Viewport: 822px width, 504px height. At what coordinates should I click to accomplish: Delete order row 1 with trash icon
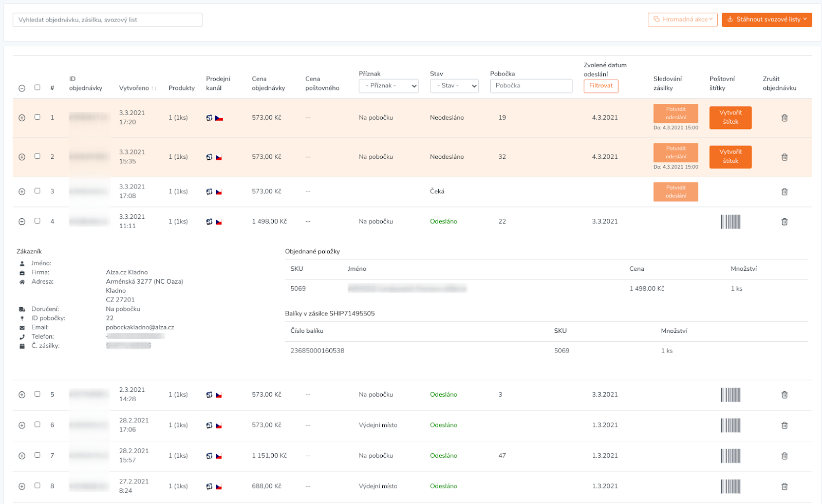[784, 118]
